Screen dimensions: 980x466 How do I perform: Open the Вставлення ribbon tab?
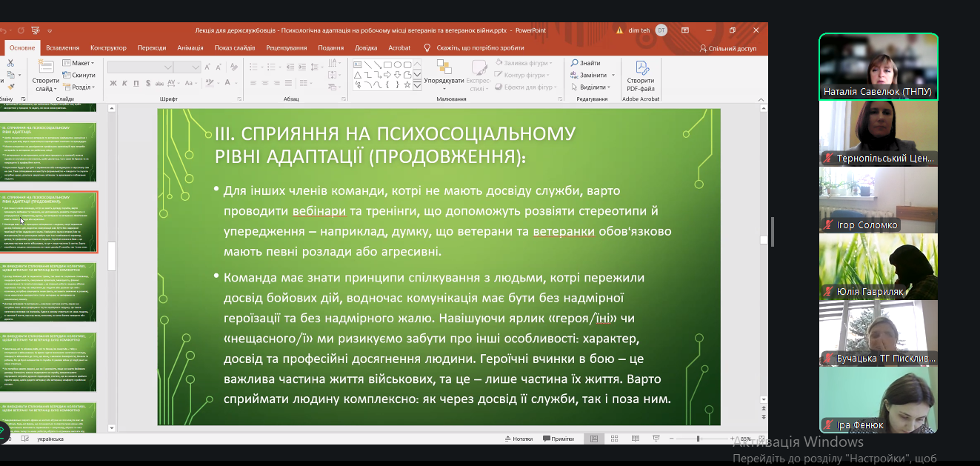(62, 47)
